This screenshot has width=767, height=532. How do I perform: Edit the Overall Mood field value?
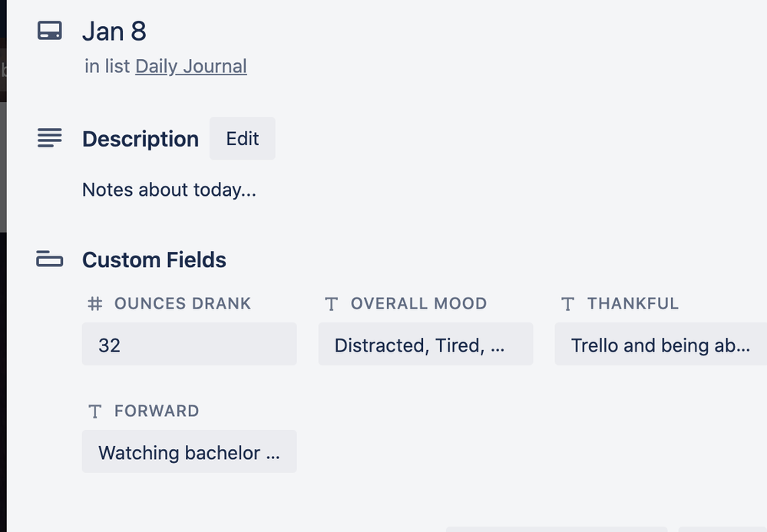[x=425, y=345]
